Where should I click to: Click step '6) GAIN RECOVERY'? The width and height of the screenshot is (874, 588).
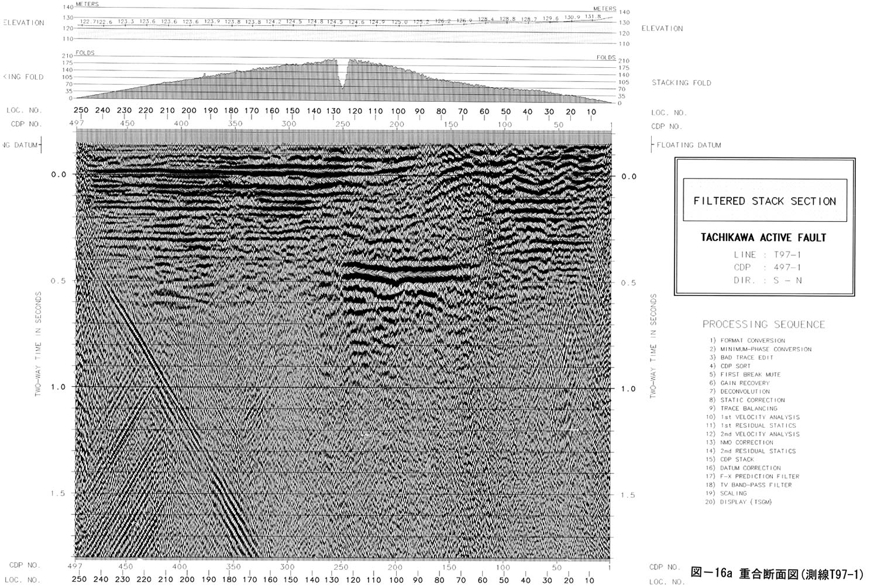coord(739,383)
